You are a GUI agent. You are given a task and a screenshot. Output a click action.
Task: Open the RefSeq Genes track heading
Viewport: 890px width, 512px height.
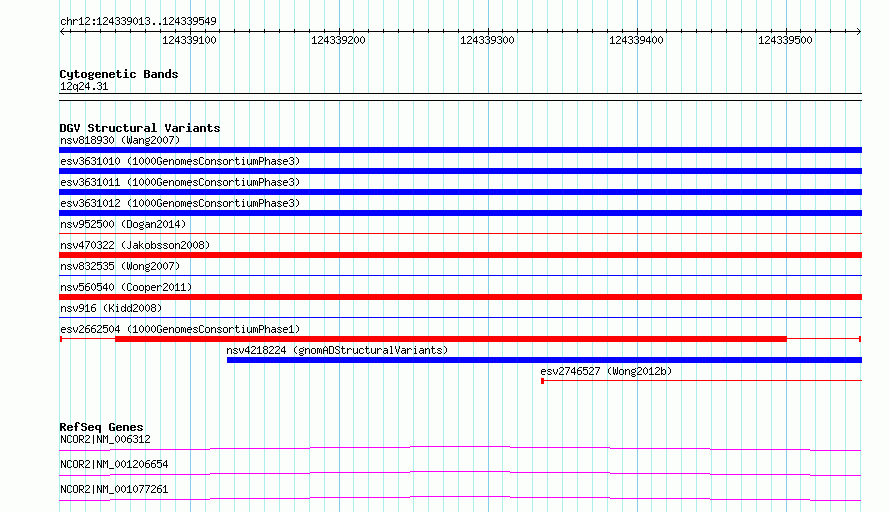102,427
